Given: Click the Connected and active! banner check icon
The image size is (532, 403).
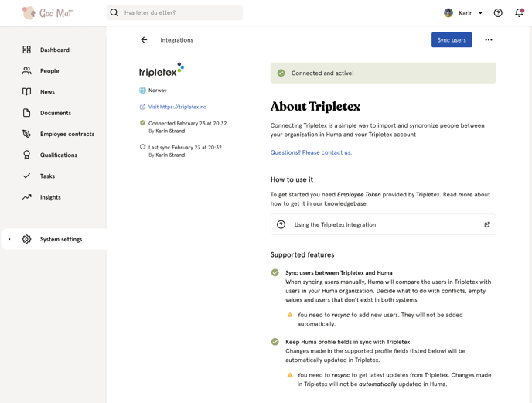Looking at the screenshot, I should [281, 73].
